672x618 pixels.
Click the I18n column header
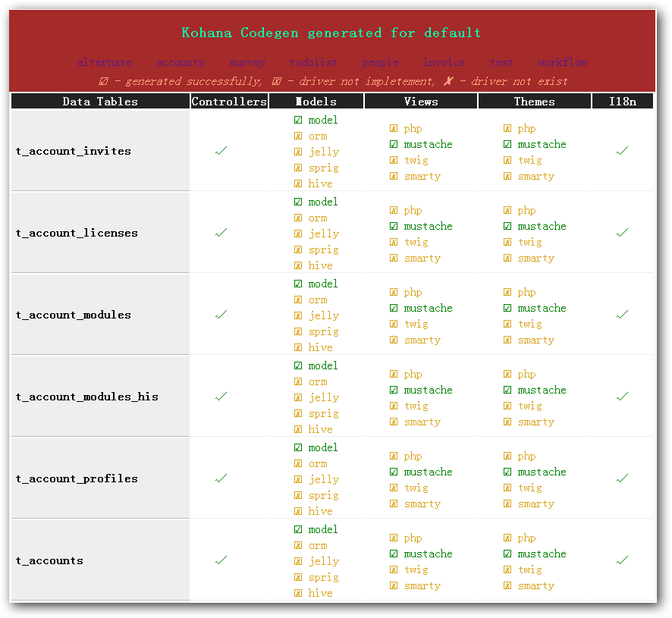coord(623,102)
